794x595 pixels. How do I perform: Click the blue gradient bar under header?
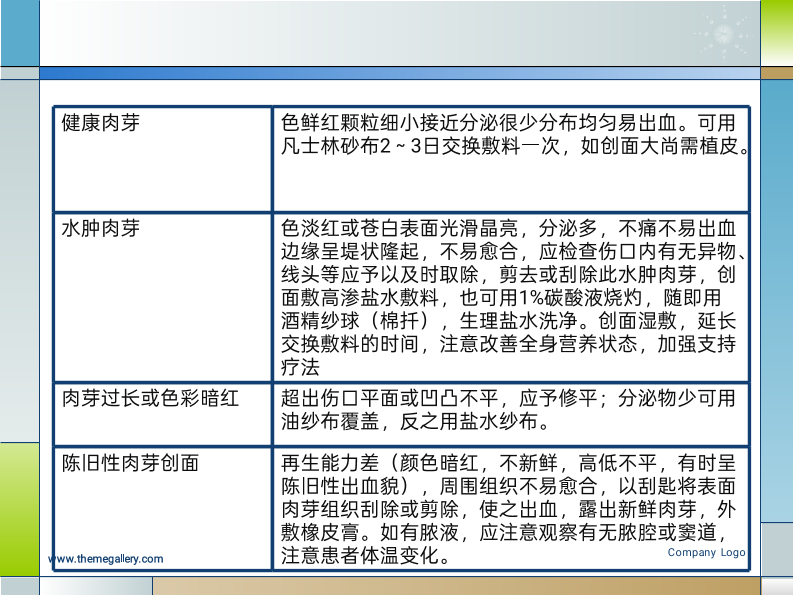(400, 73)
